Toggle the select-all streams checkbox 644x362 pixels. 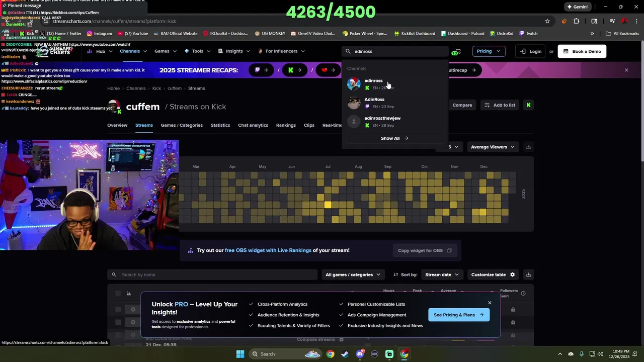coord(118,294)
